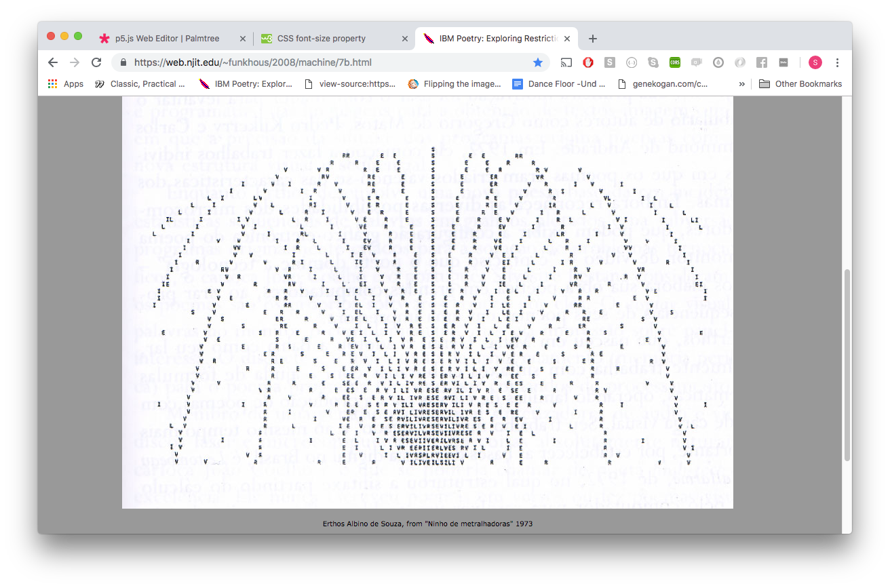
Task: Click the ASCII poem image
Action: [427, 302]
